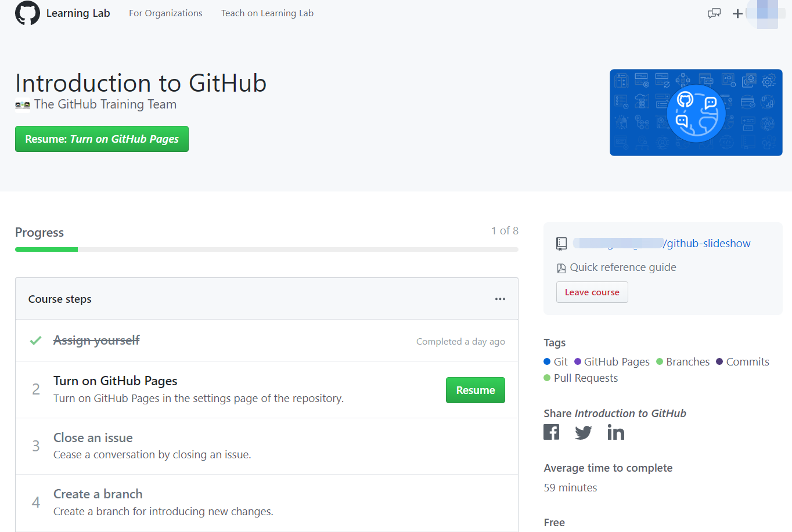Click the green course progress bar
792x532 pixels.
pos(46,249)
